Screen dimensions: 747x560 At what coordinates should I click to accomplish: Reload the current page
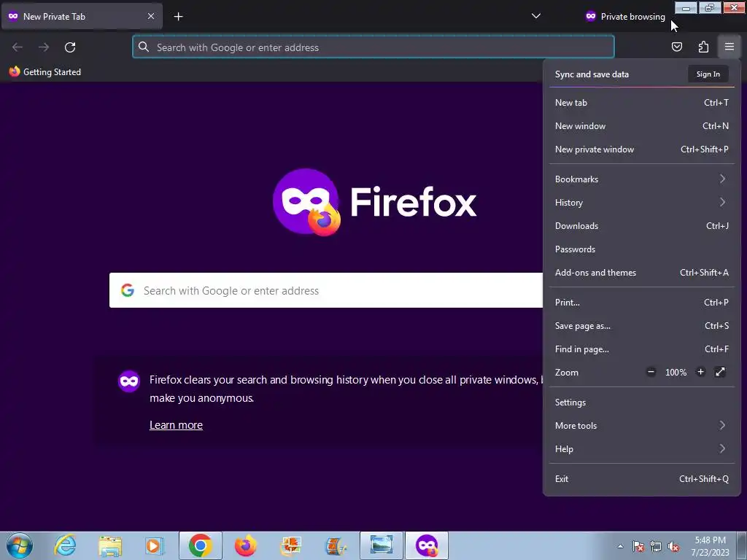(70, 47)
